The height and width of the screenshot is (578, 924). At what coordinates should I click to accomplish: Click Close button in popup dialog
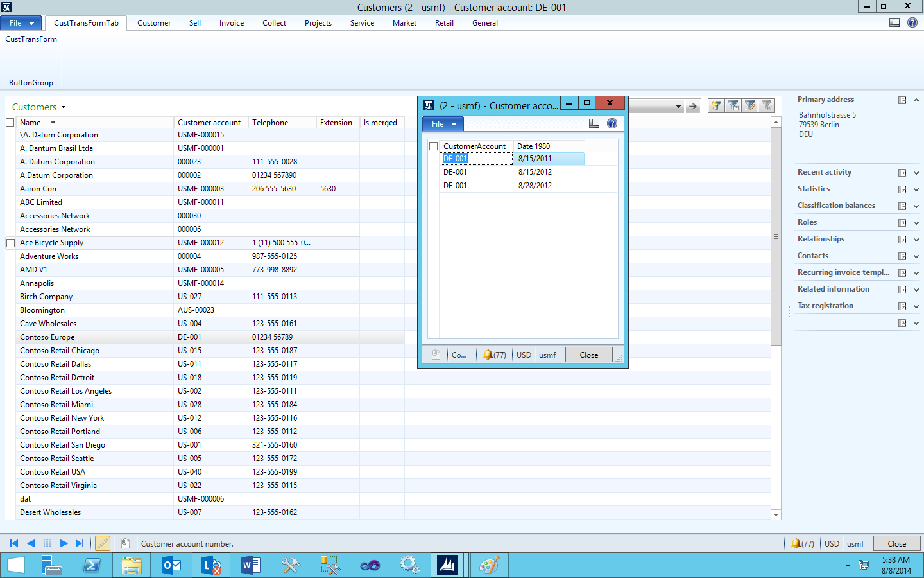pos(589,355)
